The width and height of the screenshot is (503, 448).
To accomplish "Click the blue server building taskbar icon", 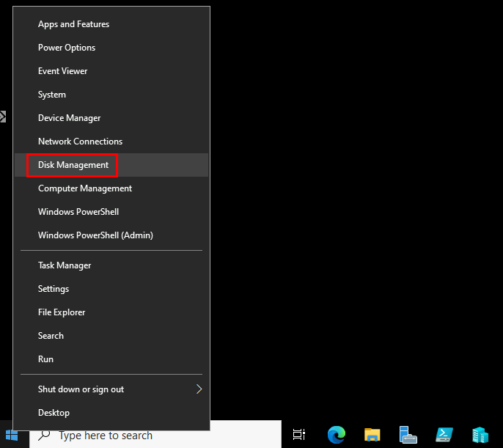I will (x=480, y=435).
